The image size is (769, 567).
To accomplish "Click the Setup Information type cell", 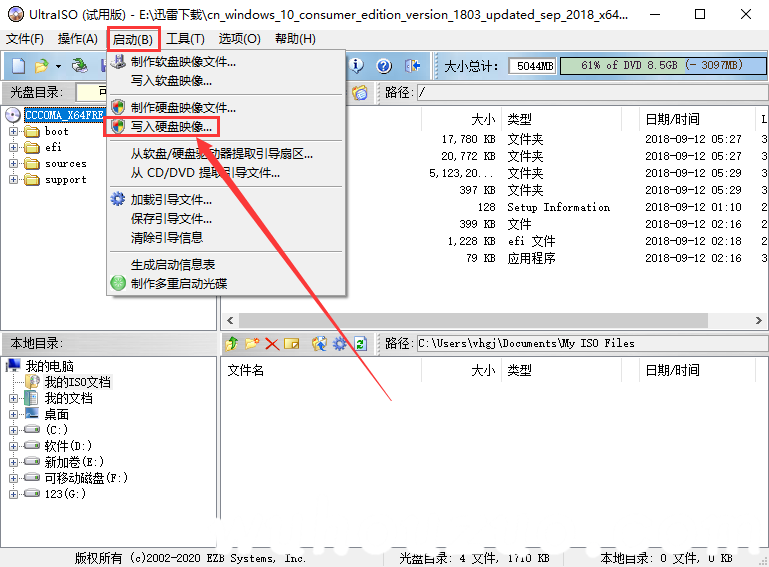I will [559, 207].
